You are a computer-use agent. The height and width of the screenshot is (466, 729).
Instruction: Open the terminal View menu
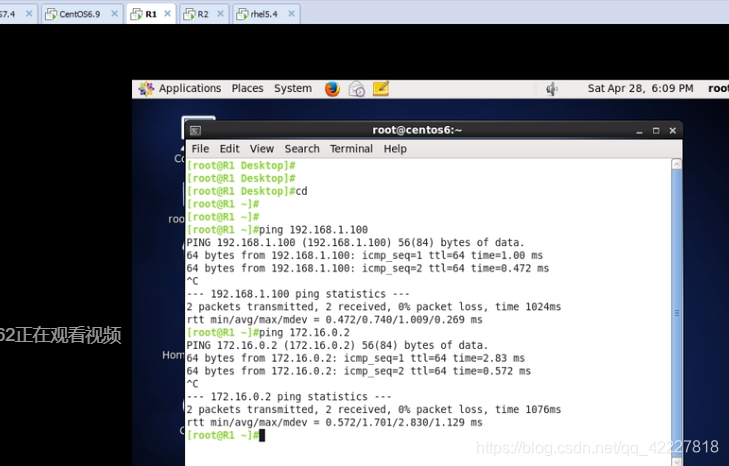pyautogui.click(x=262, y=149)
